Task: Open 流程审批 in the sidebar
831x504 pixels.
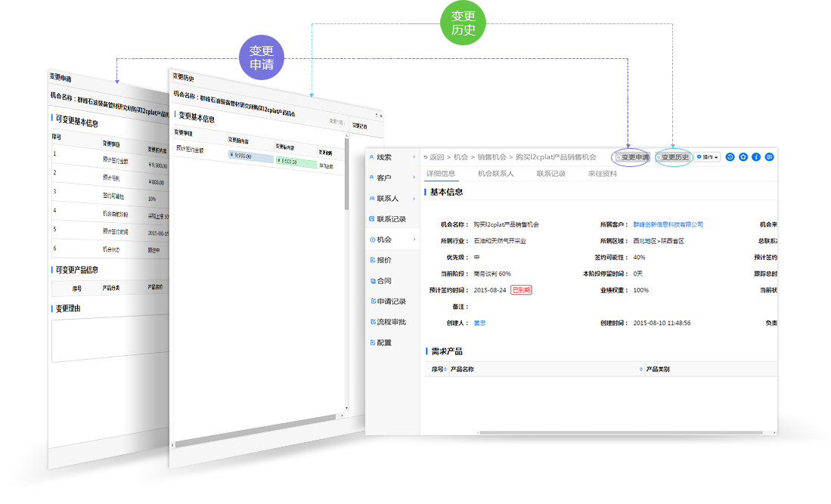Action: [x=391, y=322]
